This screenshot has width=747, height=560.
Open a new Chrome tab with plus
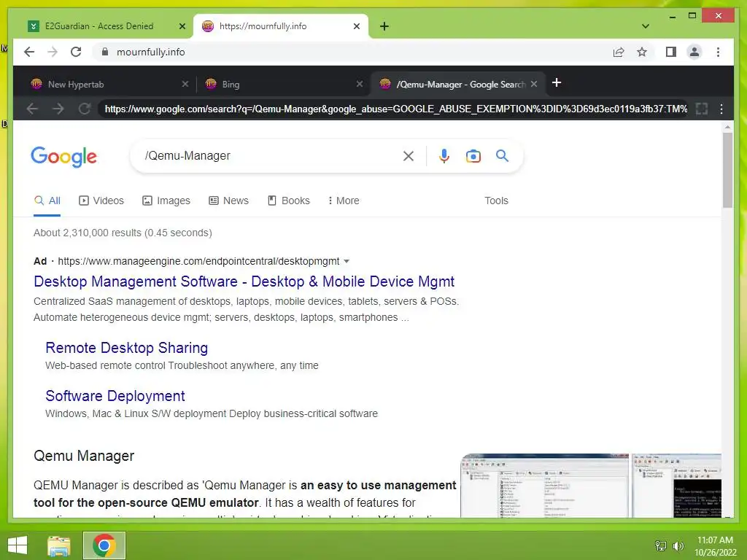pyautogui.click(x=384, y=26)
